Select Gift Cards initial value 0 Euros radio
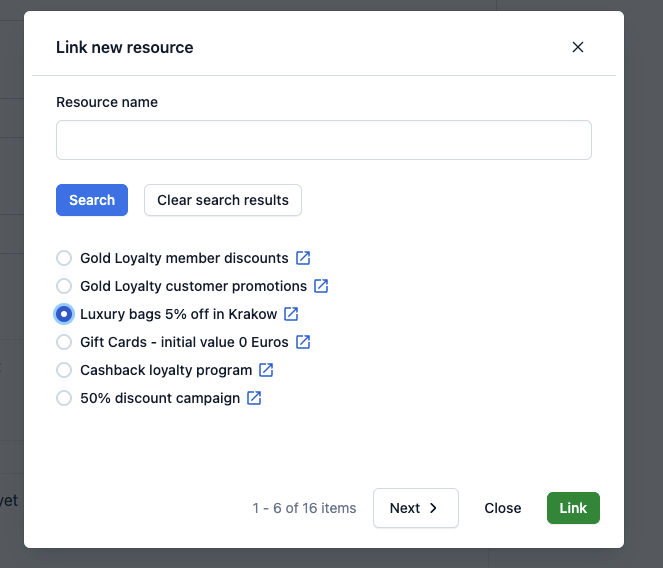The width and height of the screenshot is (663, 568). pos(64,342)
